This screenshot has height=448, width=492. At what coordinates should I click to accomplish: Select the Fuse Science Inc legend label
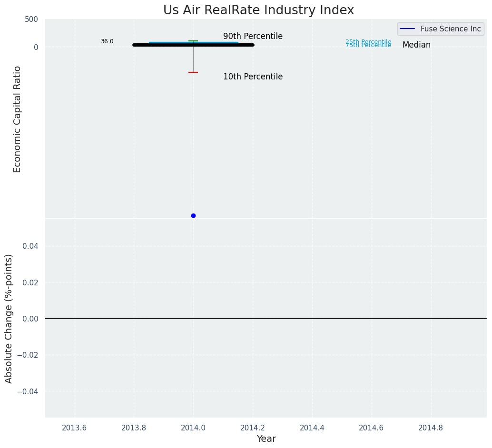(x=451, y=29)
